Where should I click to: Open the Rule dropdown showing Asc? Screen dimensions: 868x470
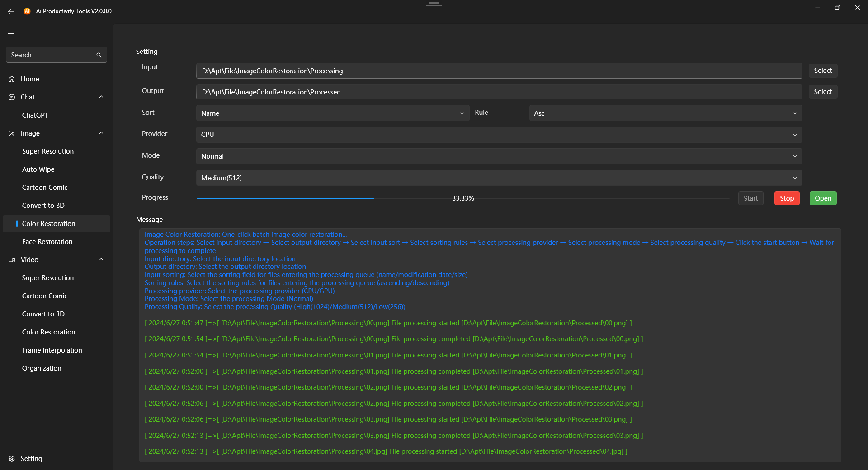pyautogui.click(x=665, y=113)
